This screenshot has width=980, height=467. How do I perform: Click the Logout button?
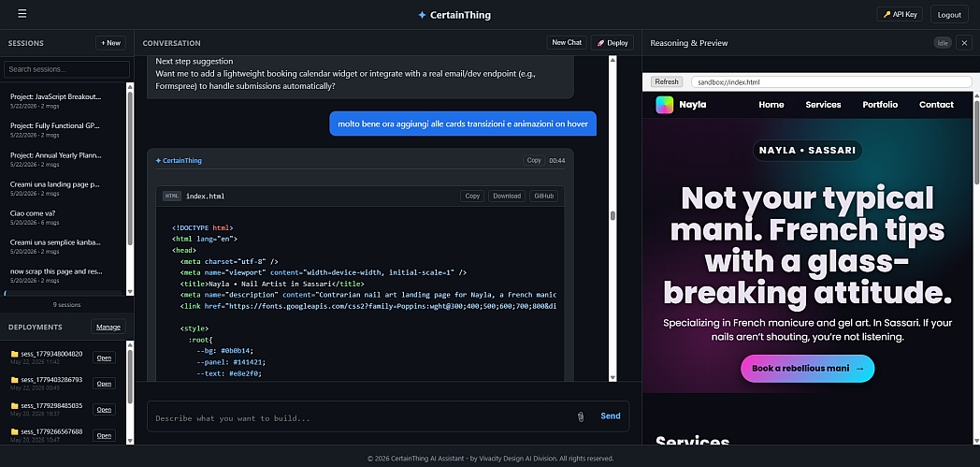949,14
